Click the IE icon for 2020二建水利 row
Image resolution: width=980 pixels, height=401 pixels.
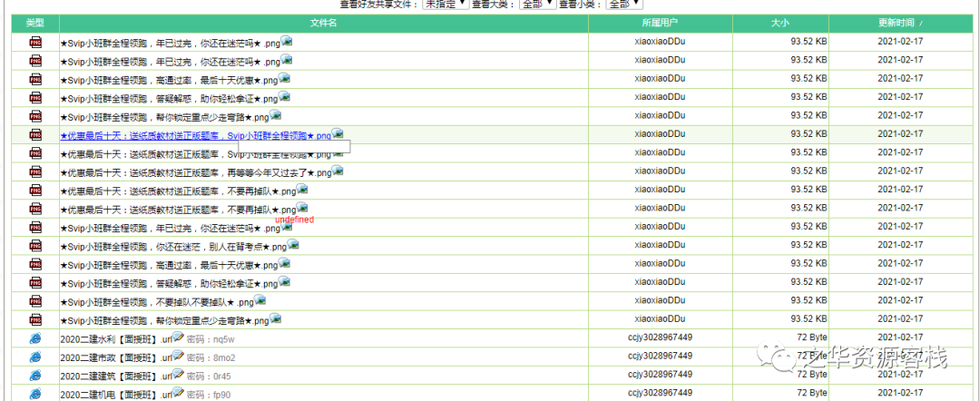coord(35,338)
